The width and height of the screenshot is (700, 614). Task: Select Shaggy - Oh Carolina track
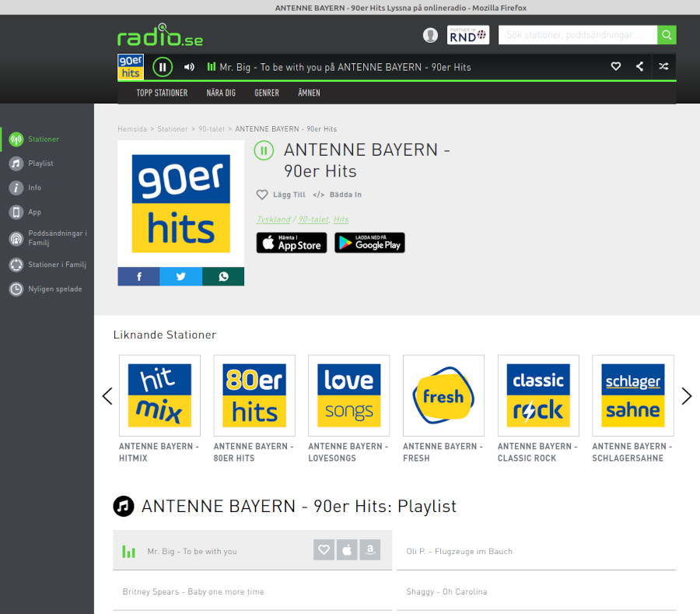[x=537, y=591]
